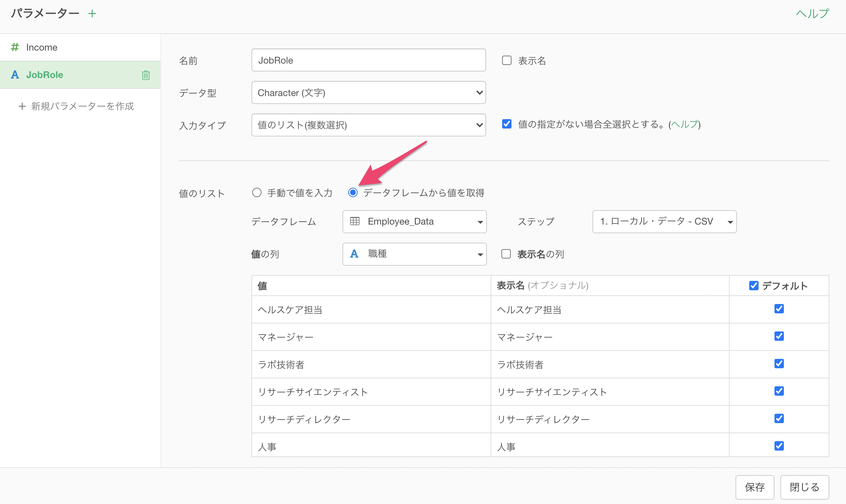
Task: Click the 閉じる button
Action: (x=804, y=487)
